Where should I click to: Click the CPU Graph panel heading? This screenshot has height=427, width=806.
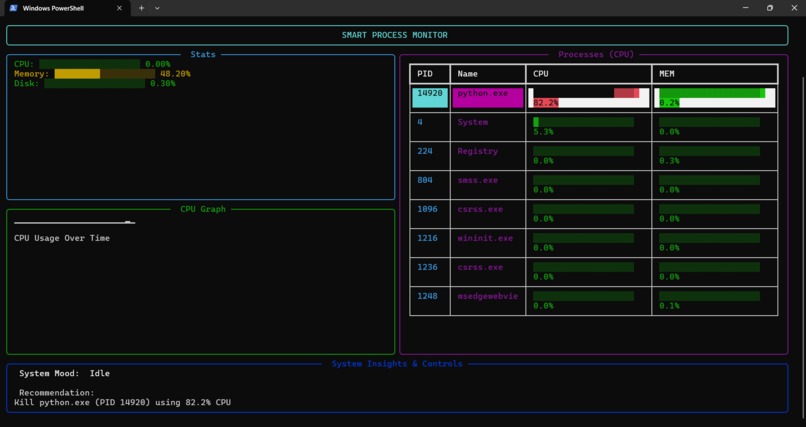point(203,209)
